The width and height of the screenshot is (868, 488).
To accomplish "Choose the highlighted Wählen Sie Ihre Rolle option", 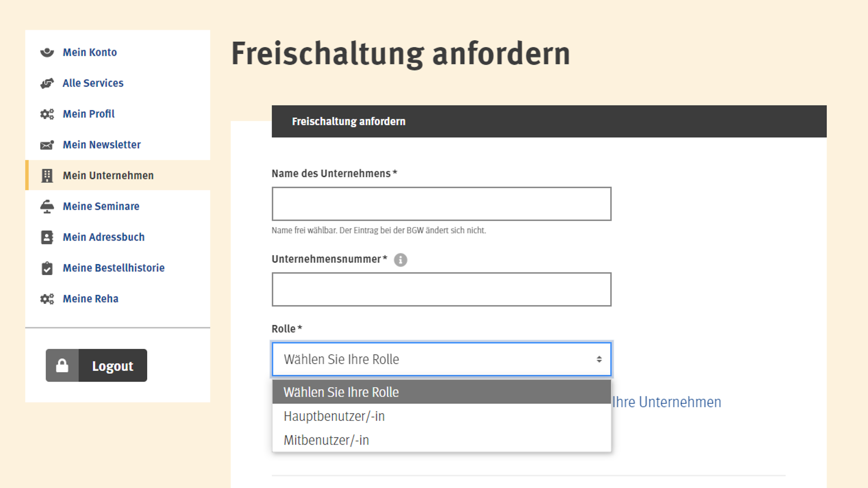I will (341, 392).
